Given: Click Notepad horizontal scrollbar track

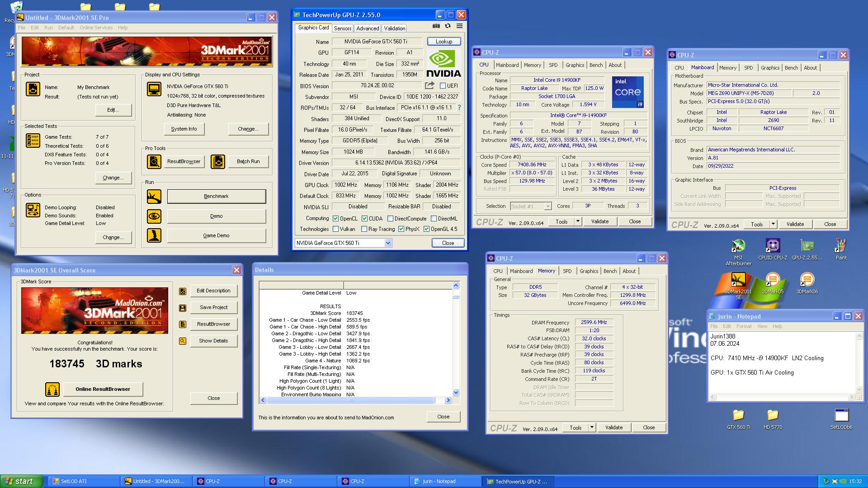Looking at the screenshot, I should (x=781, y=397).
